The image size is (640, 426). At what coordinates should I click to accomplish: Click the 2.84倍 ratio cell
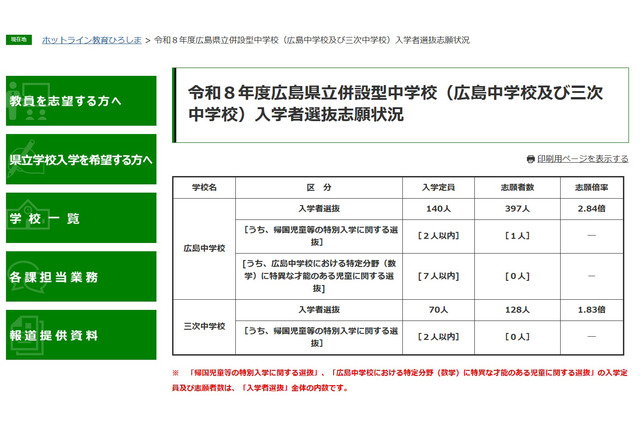click(x=591, y=209)
